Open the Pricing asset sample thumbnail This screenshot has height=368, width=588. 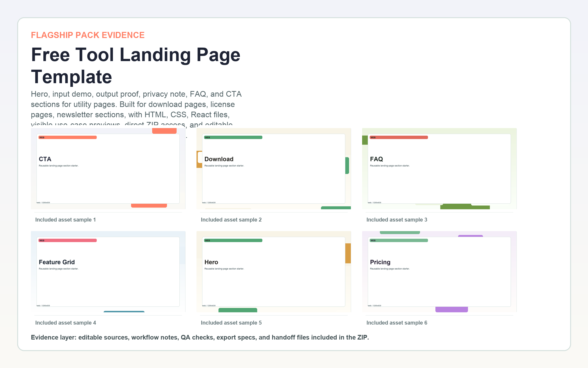pos(439,272)
